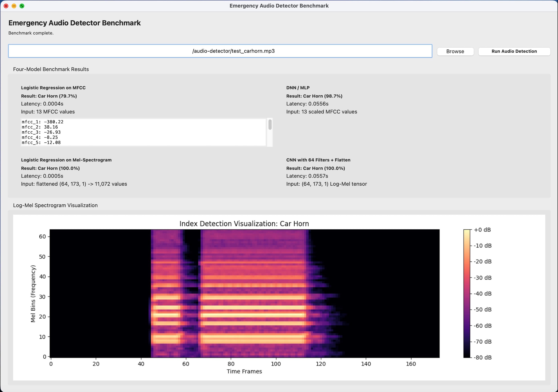This screenshot has width=558, height=392.
Task: Click the flattened (64, 173, 1) input text
Action: tap(74, 184)
